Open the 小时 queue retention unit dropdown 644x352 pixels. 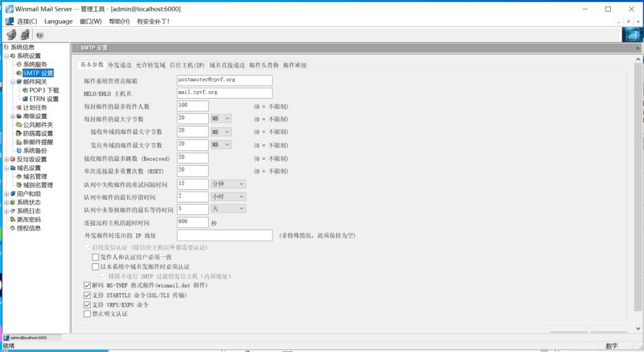click(x=228, y=197)
